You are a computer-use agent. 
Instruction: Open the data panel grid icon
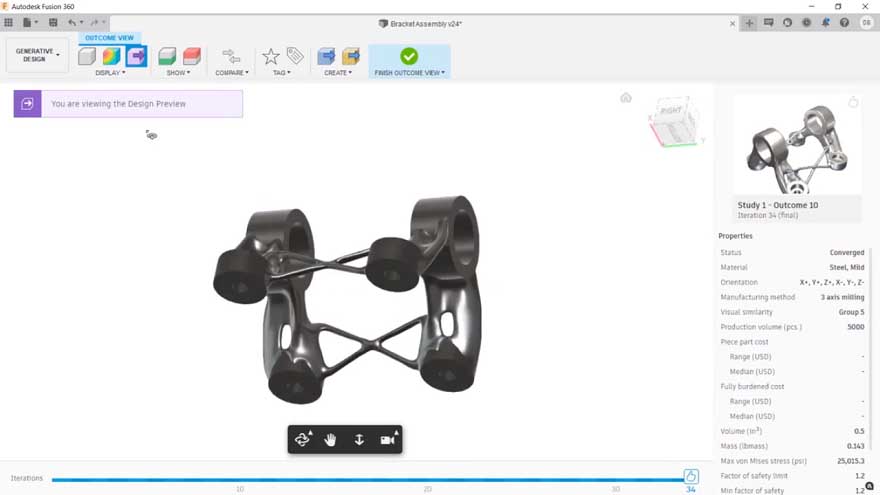(x=8, y=22)
